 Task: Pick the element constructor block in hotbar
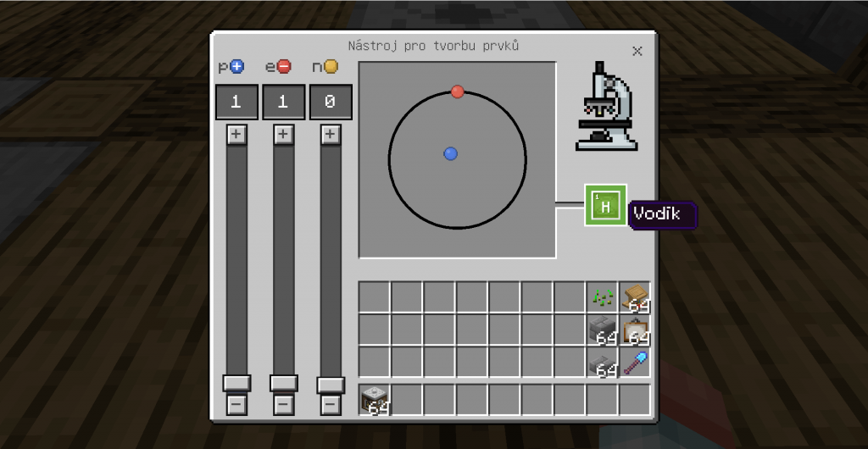[x=375, y=400]
